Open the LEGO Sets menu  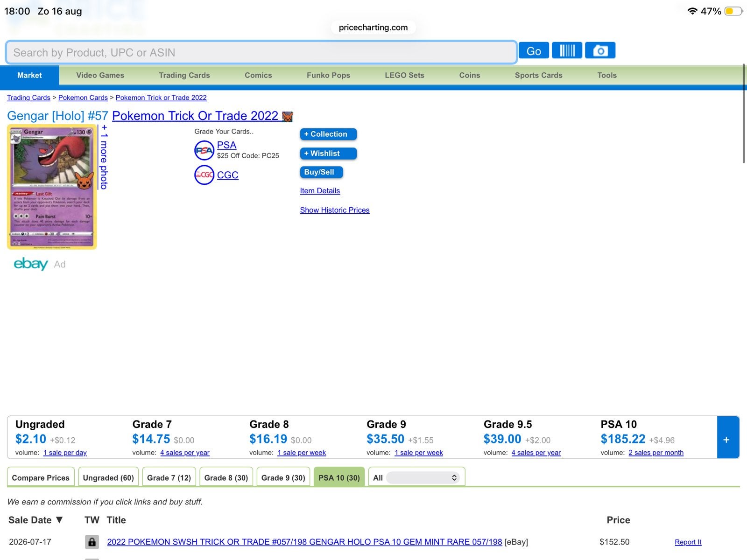coord(404,75)
